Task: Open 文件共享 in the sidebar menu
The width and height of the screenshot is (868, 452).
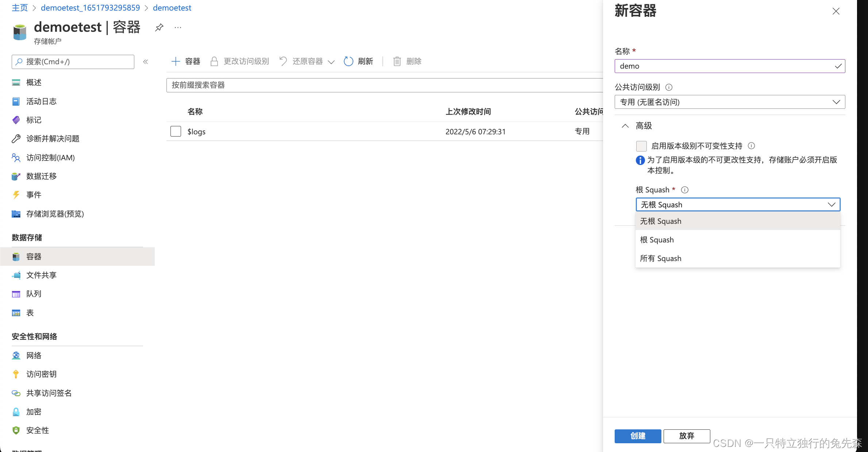Action: (41, 275)
